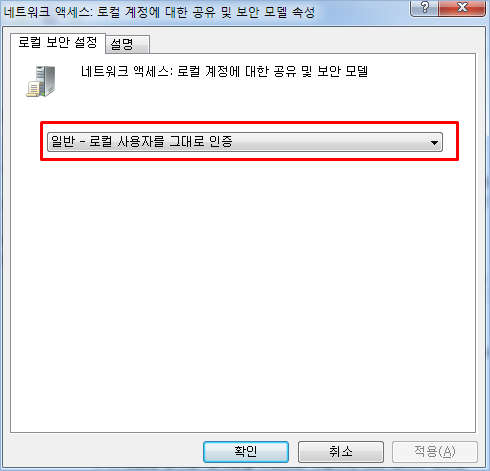Click the 속성 word in the window title

[x=303, y=13]
